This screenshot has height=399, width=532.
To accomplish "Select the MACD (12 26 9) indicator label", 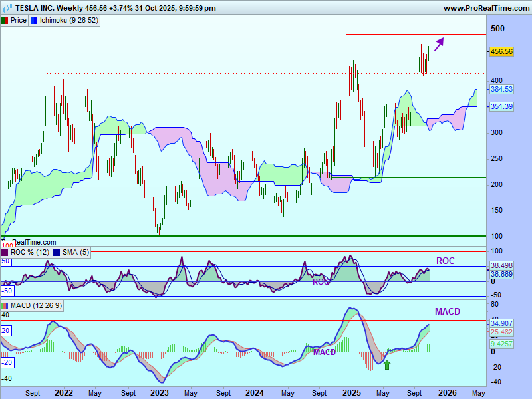I will [x=37, y=305].
